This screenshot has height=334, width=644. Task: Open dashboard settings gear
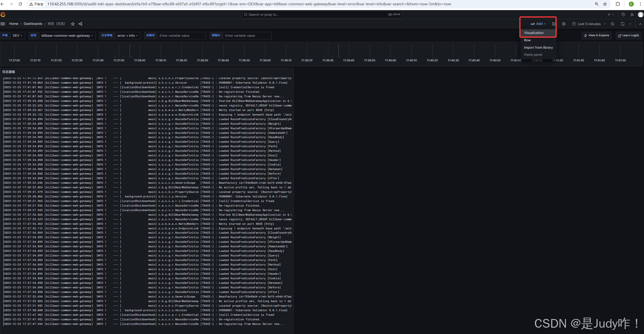[564, 24]
